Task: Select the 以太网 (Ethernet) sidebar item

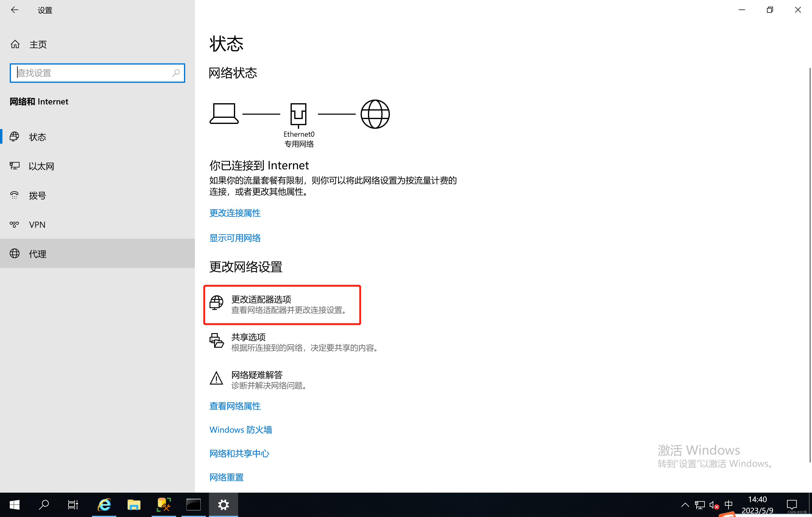Action: click(x=41, y=166)
